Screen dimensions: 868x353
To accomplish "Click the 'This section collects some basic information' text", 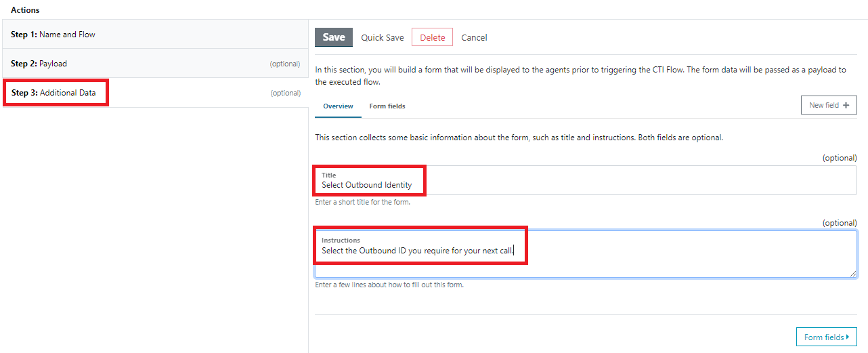I will click(519, 138).
